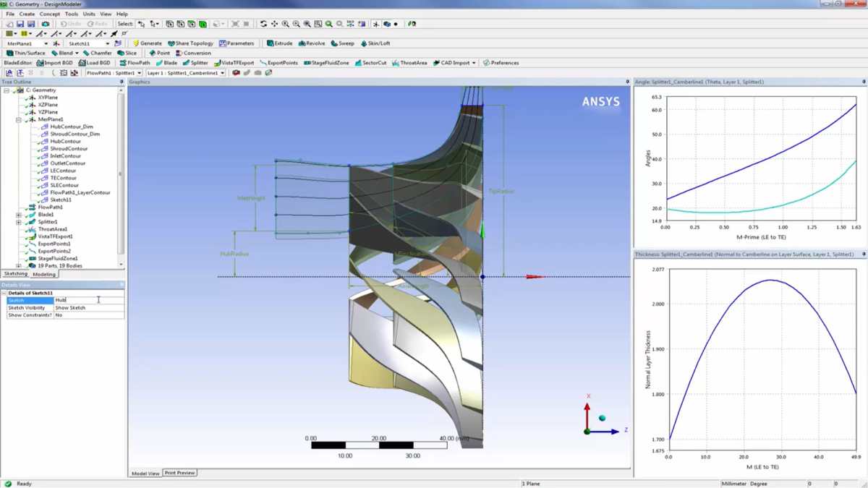868x488 pixels.
Task: Select the Revolve tool
Action: 312,43
